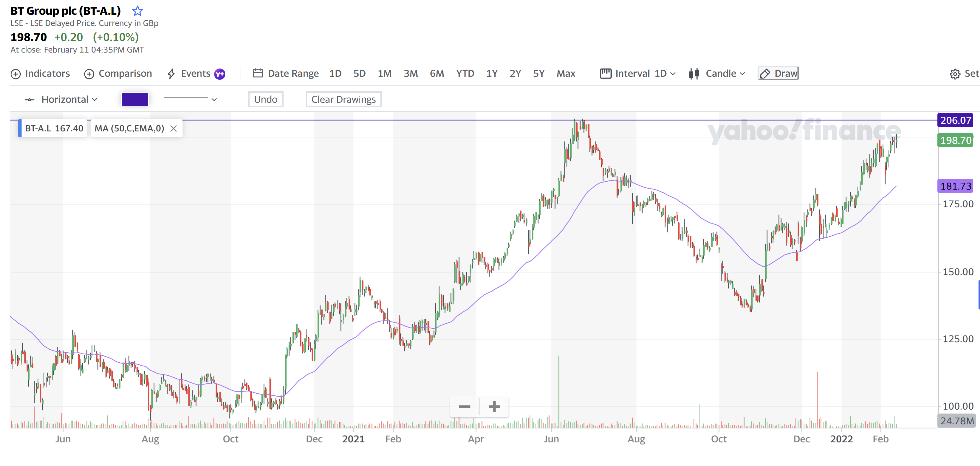Select the 5Y range

[539, 74]
